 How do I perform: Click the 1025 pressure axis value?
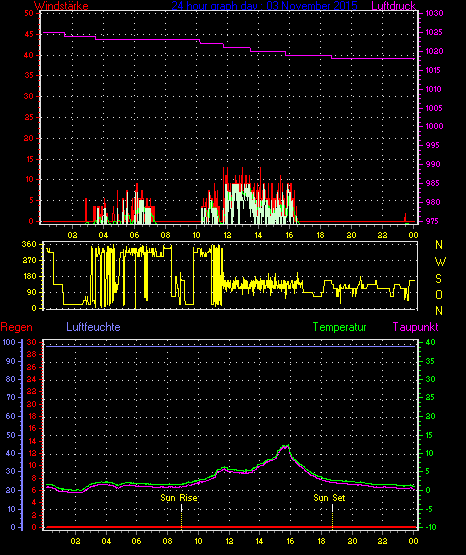tap(434, 32)
